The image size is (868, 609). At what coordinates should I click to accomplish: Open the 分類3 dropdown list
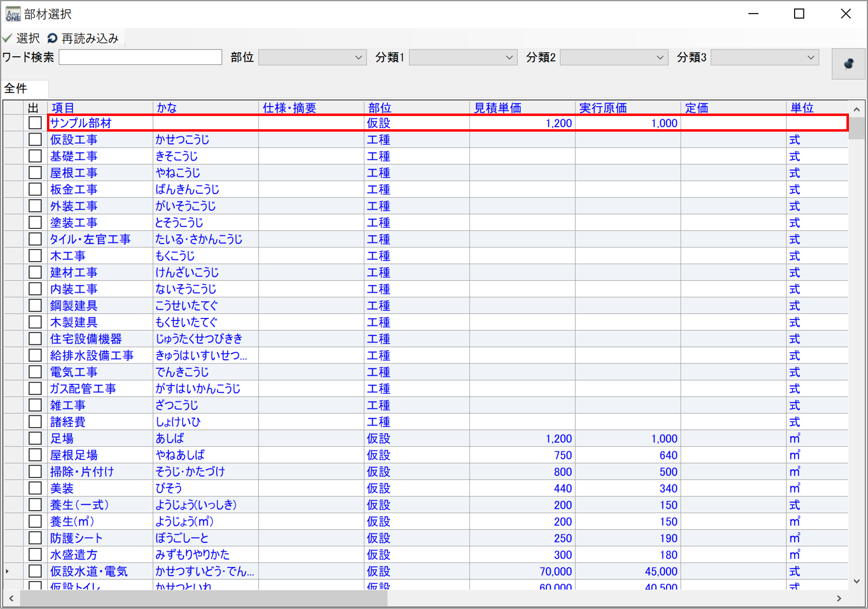tap(764, 58)
